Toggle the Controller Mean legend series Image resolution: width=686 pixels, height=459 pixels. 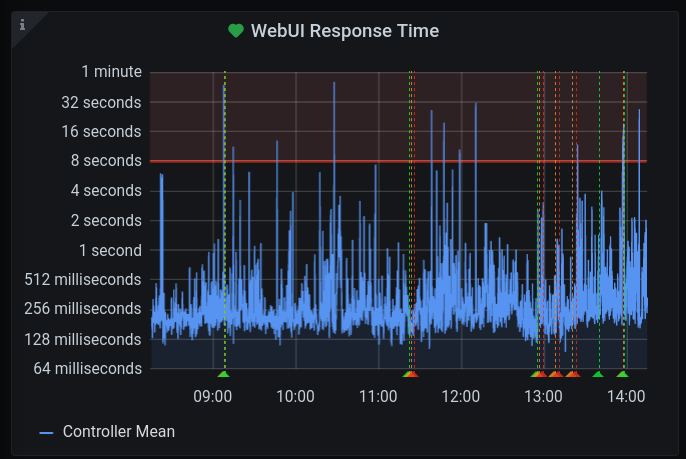[x=119, y=431]
